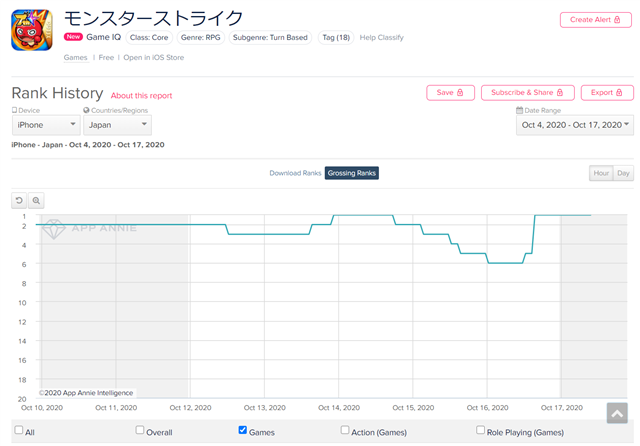Follow the Games category link
Screen dimensions: 640x446
[x=76, y=58]
